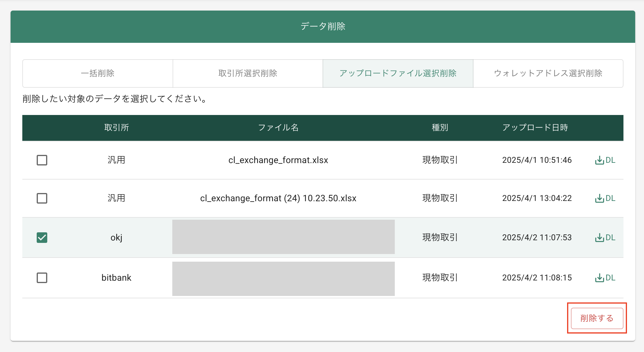This screenshot has width=644, height=352.
Task: Check the bitbank row checkbox
Action: pyautogui.click(x=42, y=278)
